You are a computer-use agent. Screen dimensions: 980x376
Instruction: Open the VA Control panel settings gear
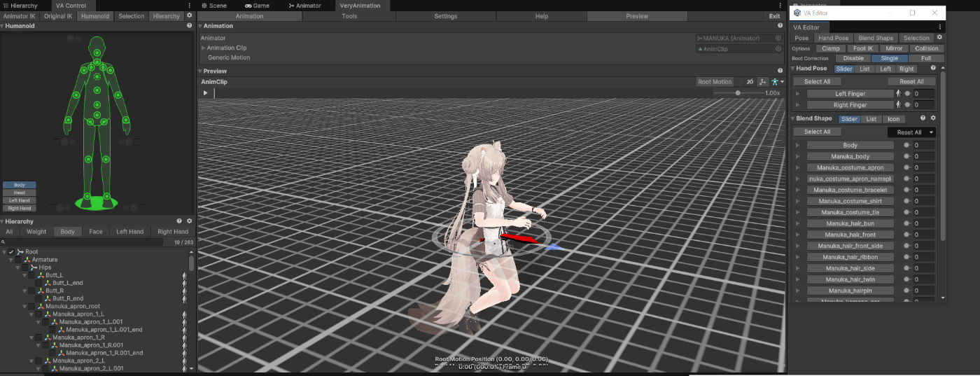[189, 15]
